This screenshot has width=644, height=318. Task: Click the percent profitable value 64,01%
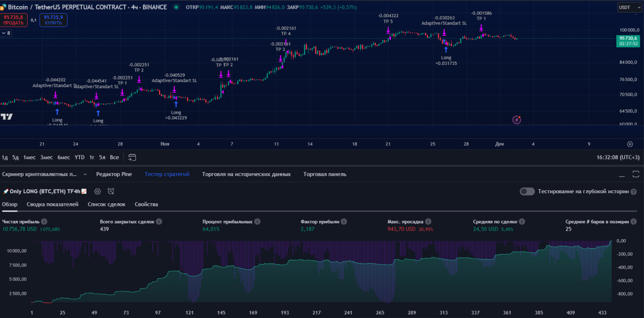click(x=211, y=229)
